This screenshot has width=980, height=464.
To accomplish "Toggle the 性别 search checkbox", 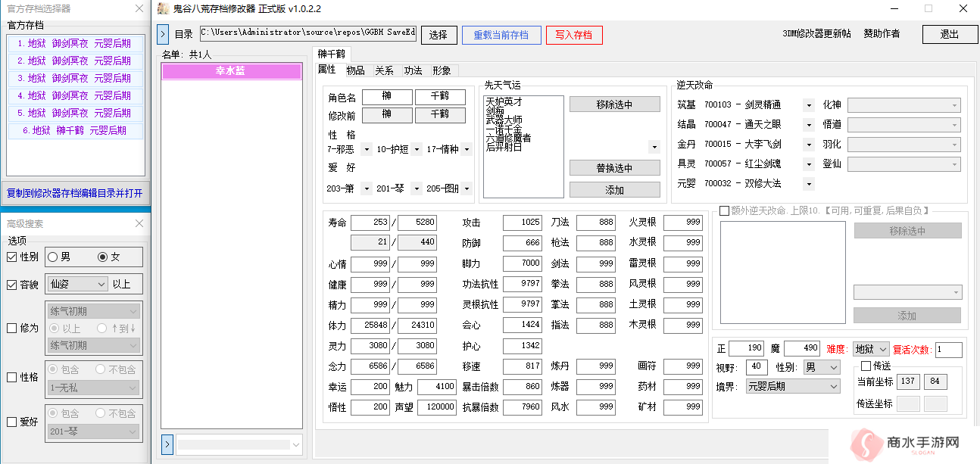I will (11, 257).
